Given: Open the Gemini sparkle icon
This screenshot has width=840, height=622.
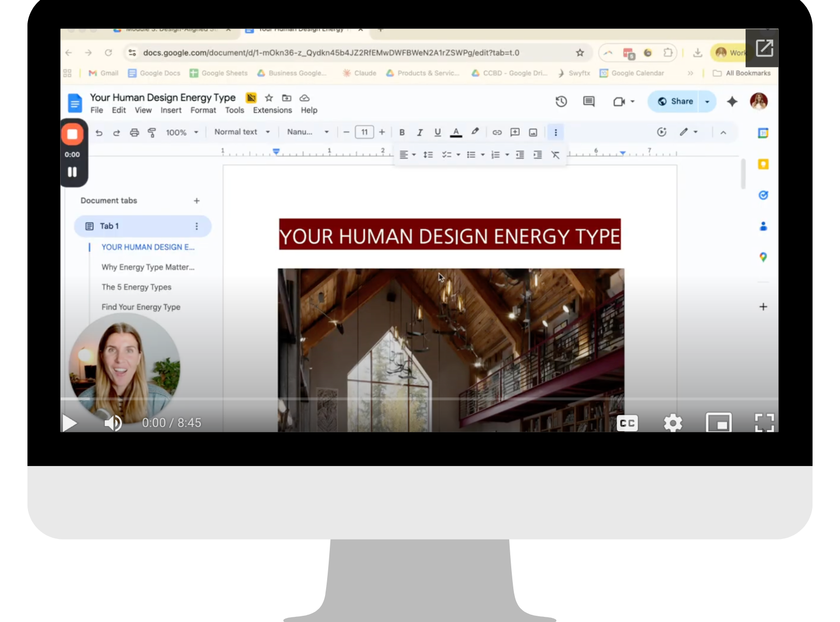Looking at the screenshot, I should [x=732, y=102].
